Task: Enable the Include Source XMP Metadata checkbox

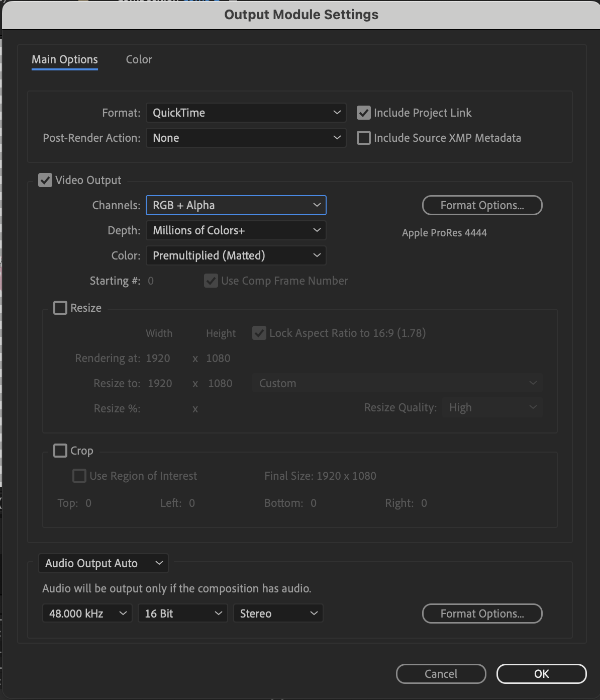Action: click(363, 137)
